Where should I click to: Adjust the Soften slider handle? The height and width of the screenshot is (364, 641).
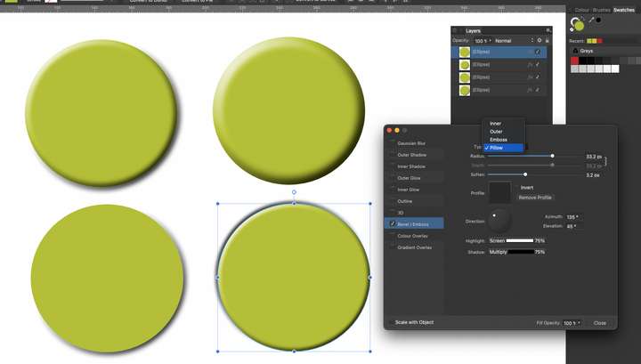525,174
